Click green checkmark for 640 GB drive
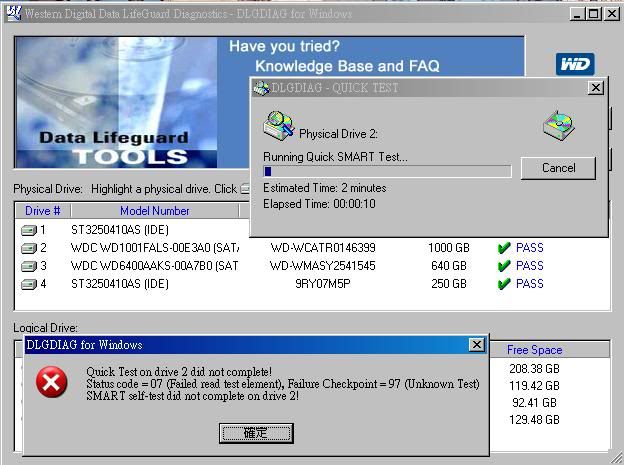Image resolution: width=624 pixels, height=465 pixels. point(504,266)
